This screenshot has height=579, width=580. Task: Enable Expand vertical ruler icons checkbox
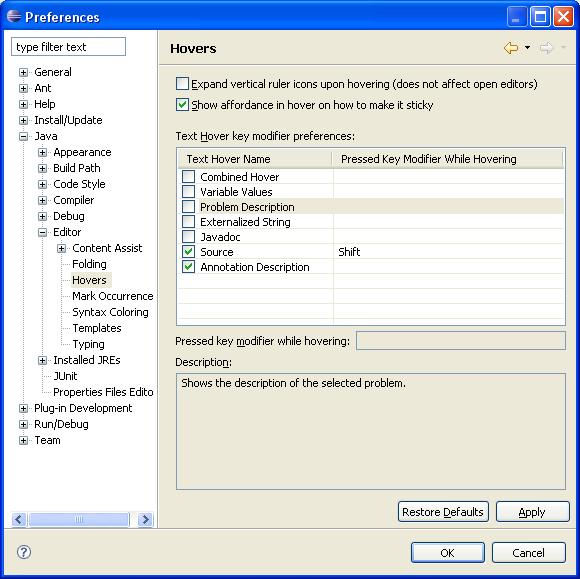pyautogui.click(x=182, y=84)
